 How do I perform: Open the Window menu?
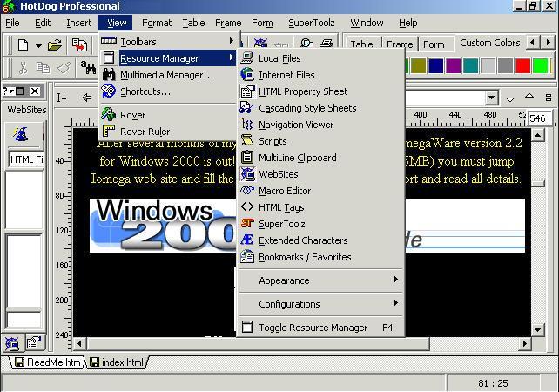(x=367, y=23)
